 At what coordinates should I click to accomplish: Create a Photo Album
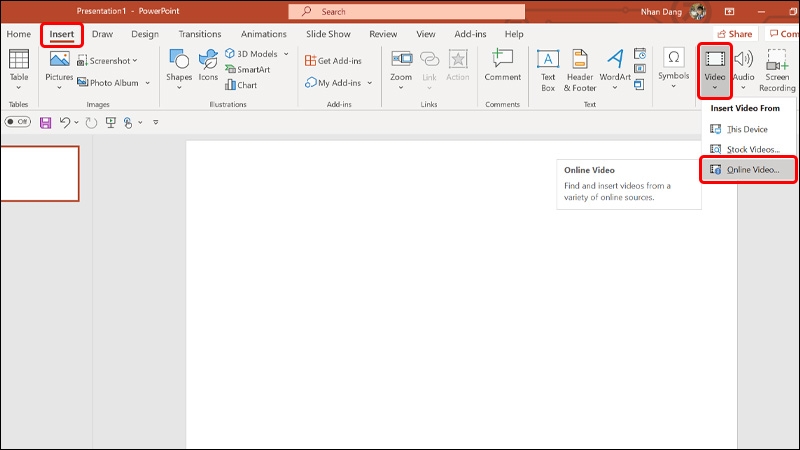108,83
